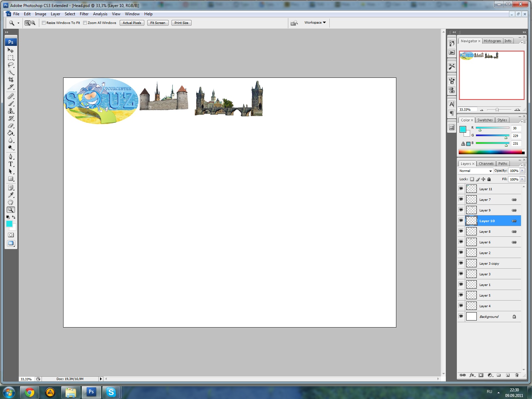Open the Workspace dropdown
The image size is (532, 399).
pyautogui.click(x=315, y=23)
